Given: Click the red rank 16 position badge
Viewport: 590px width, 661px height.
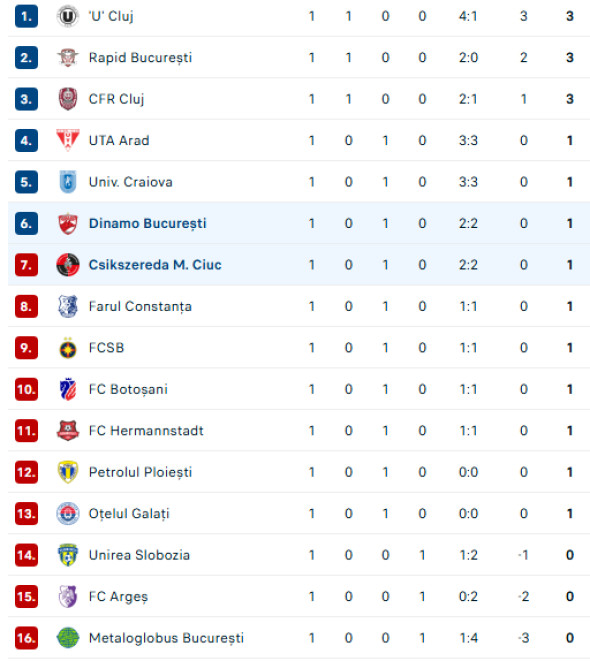Looking at the screenshot, I should 26,638.
